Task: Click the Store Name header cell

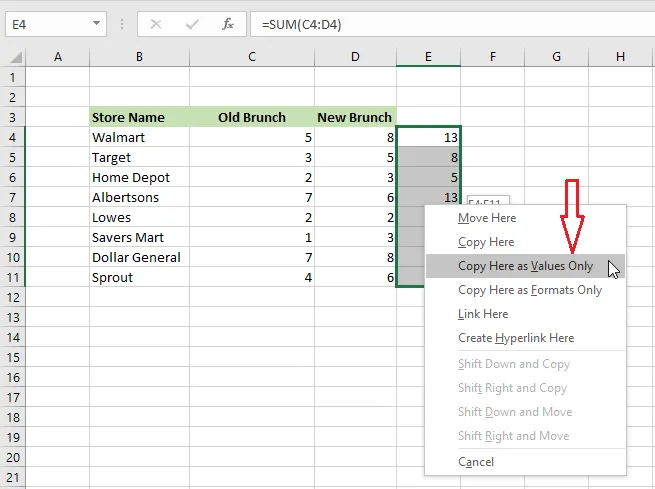Action: click(x=140, y=117)
